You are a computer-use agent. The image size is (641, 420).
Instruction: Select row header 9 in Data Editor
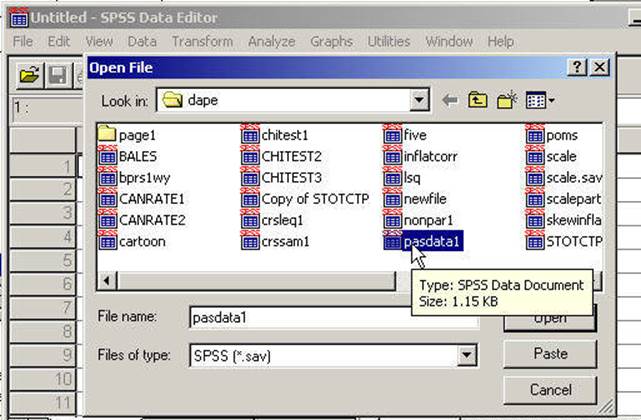point(43,355)
